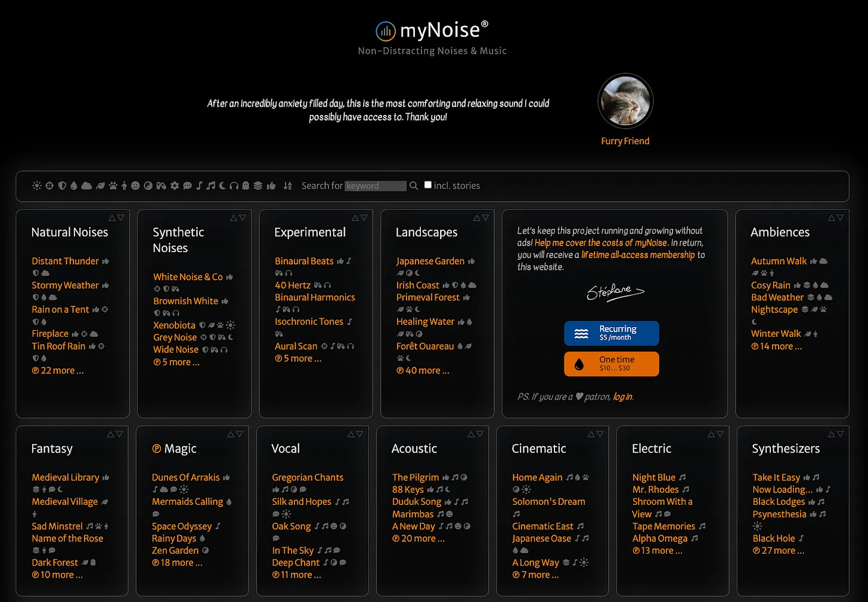Click down triangle on Synthetic Noises panel
This screenshot has height=602, width=868.
click(x=242, y=218)
